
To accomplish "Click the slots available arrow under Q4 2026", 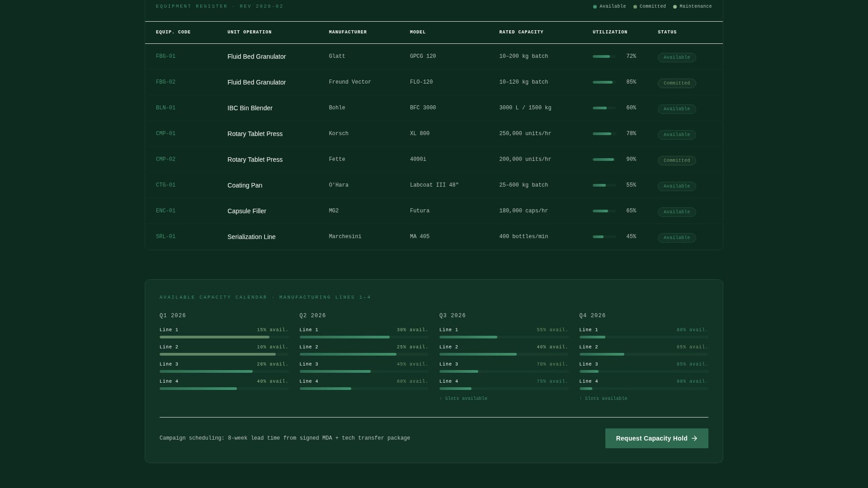I will tap(581, 399).
